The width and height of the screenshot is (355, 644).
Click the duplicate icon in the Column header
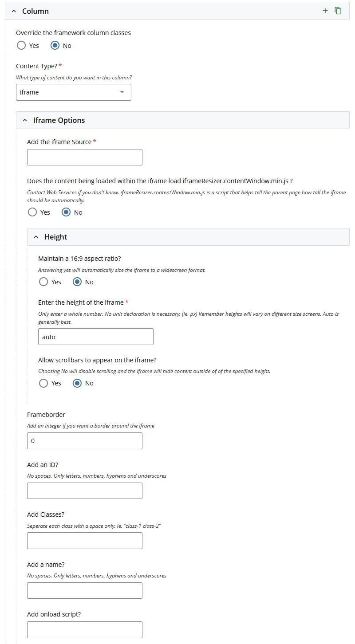(338, 10)
